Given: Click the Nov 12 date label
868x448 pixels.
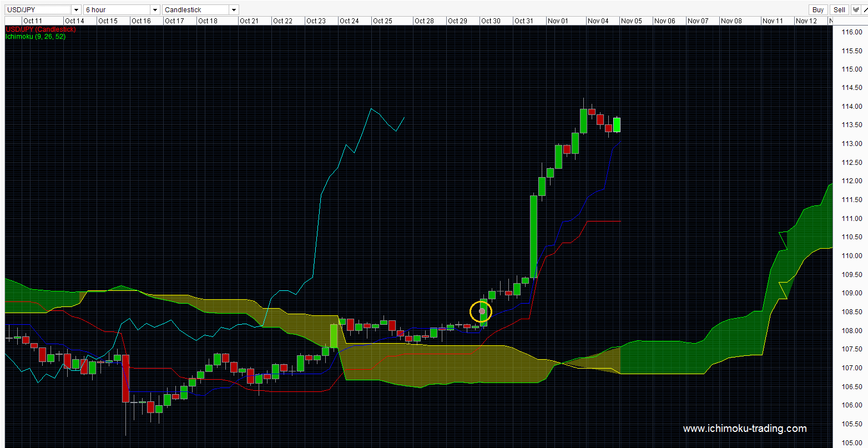Looking at the screenshot, I should coord(806,21).
